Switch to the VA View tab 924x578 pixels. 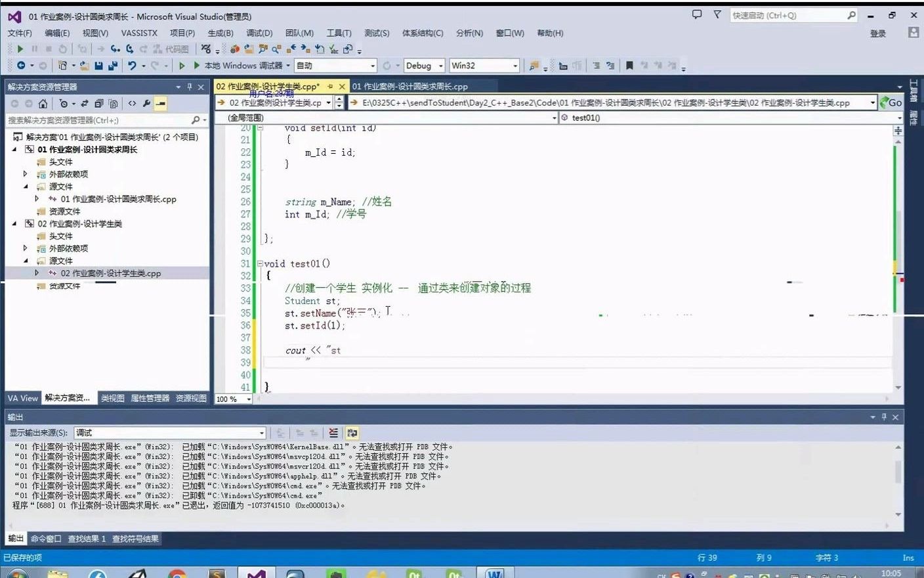point(23,398)
